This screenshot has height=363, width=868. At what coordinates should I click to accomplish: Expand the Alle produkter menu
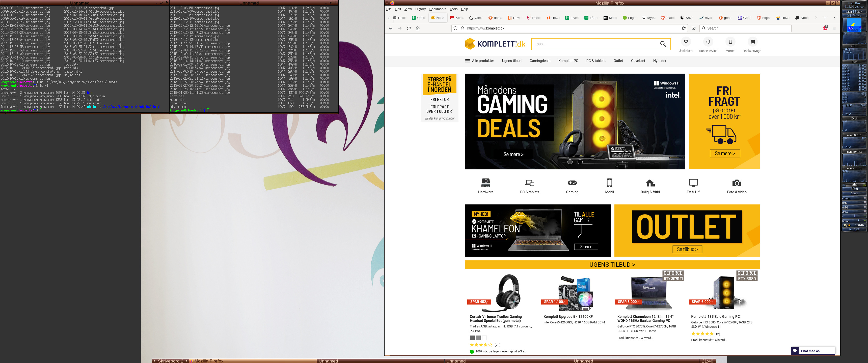coord(479,61)
